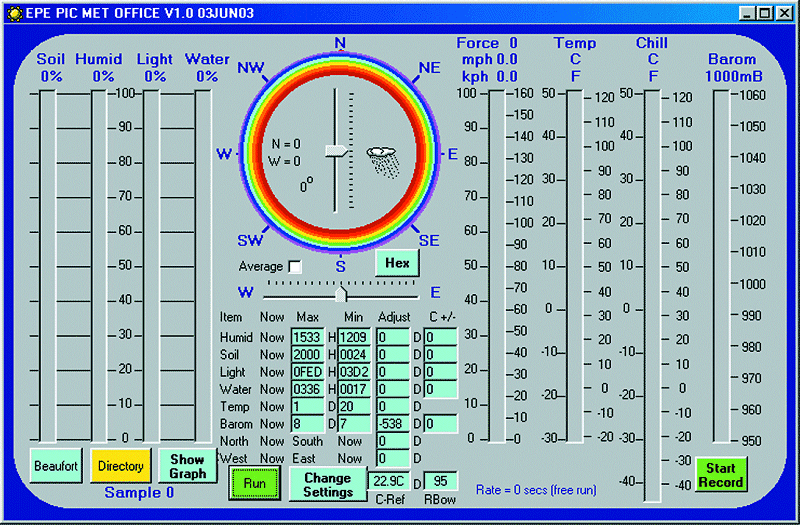
Task: Click the rain cloud icon in the compass
Action: (385, 160)
